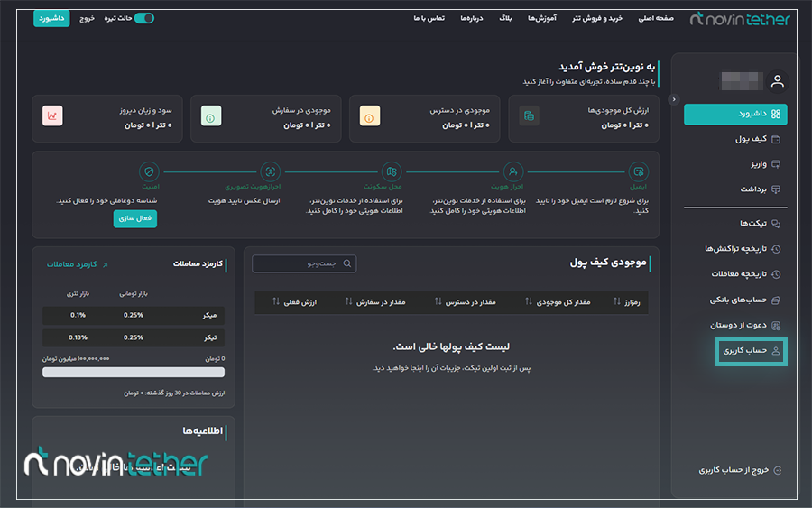Viewport: 812px width, 508px height.
Task: Click the احراز هویت step icon
Action: coord(512,171)
